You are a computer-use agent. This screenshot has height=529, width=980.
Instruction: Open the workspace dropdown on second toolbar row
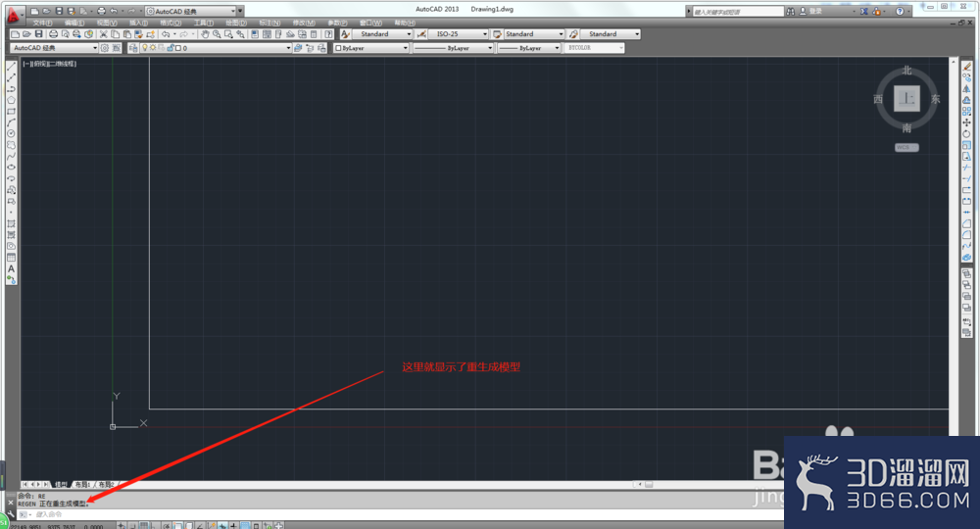[x=54, y=48]
